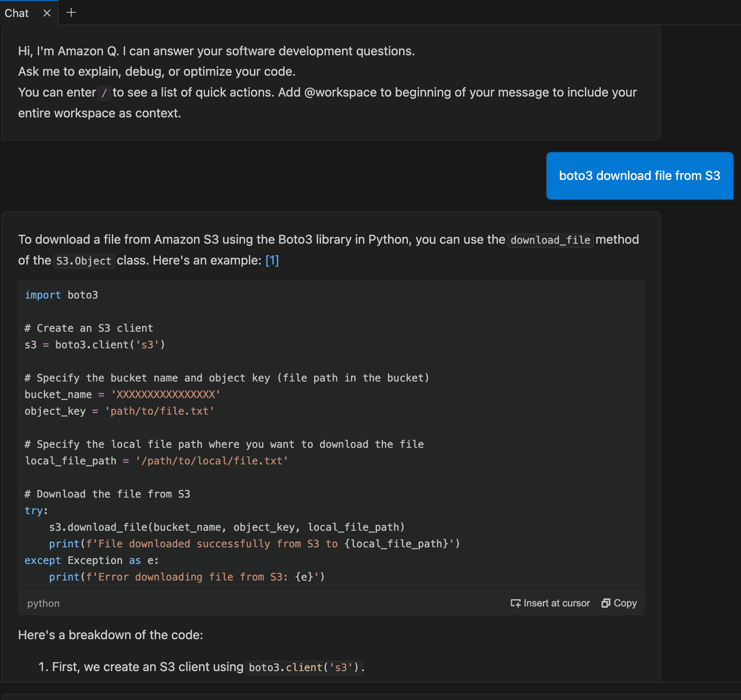Screen dimensions: 741x700
Task: Click the local file path comment line
Action: click(x=224, y=444)
